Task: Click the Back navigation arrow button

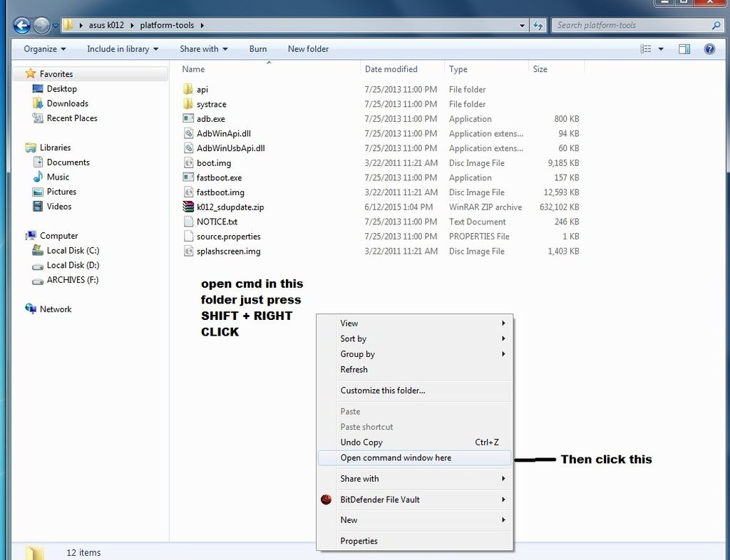Action: click(x=22, y=26)
